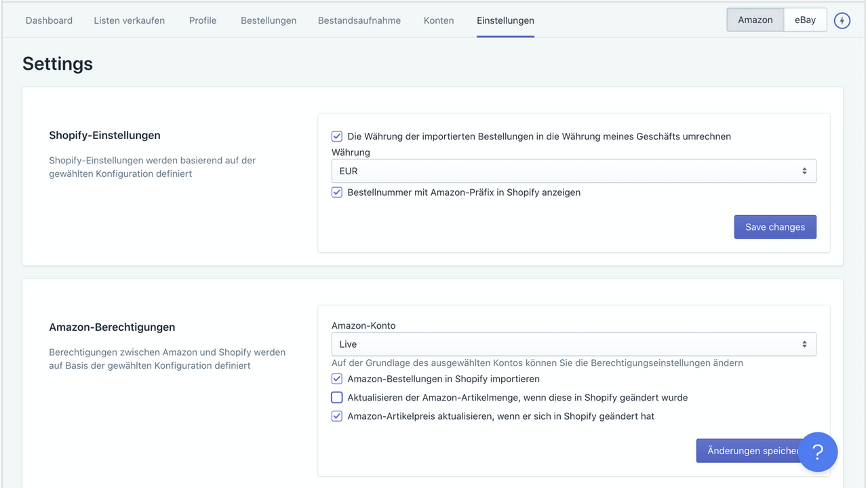This screenshot has width=868, height=488.
Task: Open the Listen verkaufen tab
Action: pyautogui.click(x=130, y=20)
